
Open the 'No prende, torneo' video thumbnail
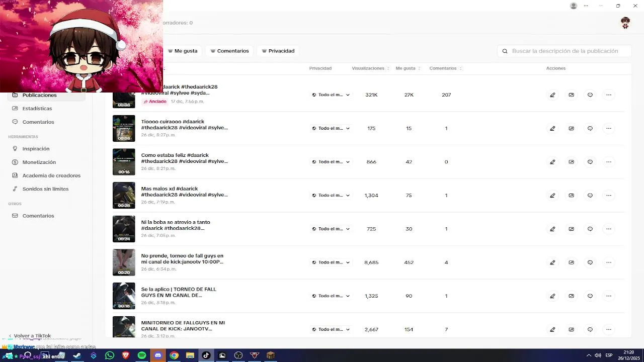click(124, 262)
